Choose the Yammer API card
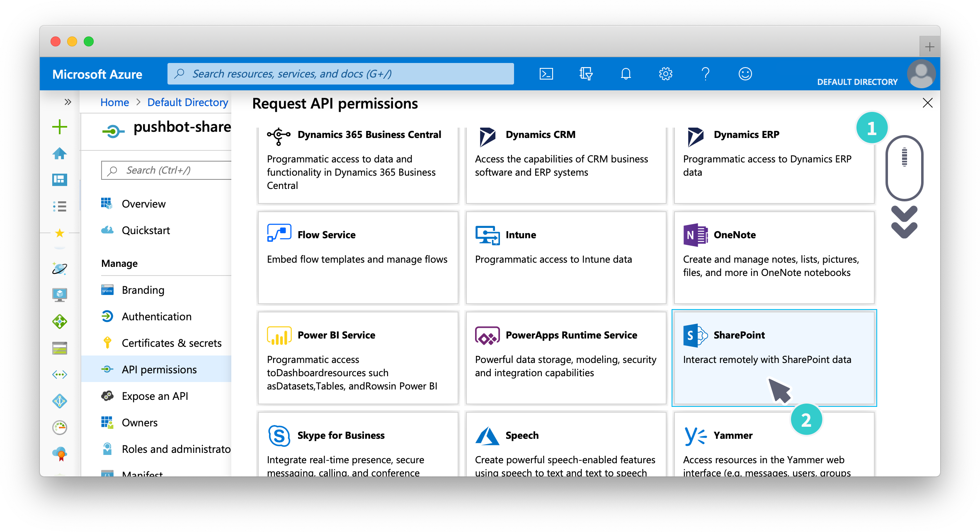Image resolution: width=980 pixels, height=532 pixels. (774, 444)
